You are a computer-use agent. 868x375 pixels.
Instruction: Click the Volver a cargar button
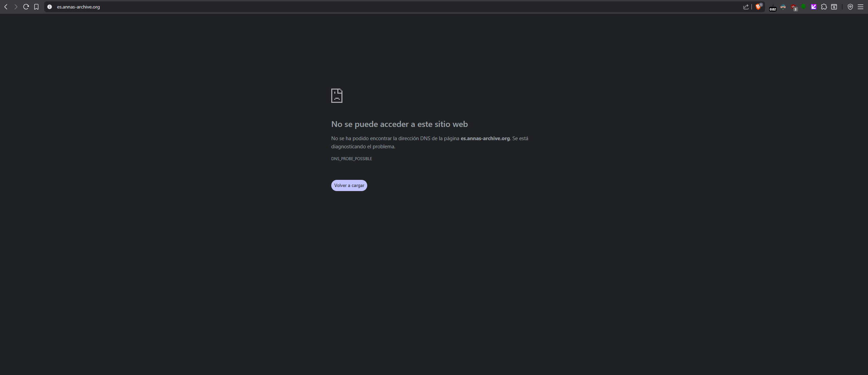[349, 185]
